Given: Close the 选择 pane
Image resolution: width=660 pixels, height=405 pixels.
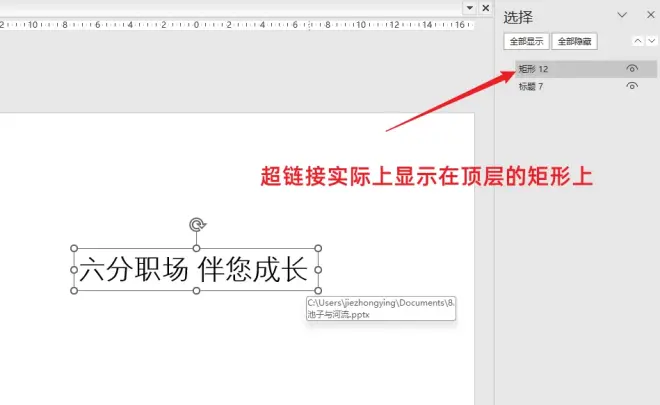Looking at the screenshot, I should 650,15.
